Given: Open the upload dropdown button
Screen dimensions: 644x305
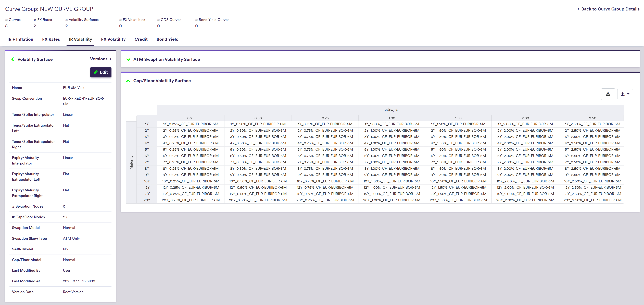Looking at the screenshot, I should [x=625, y=94].
